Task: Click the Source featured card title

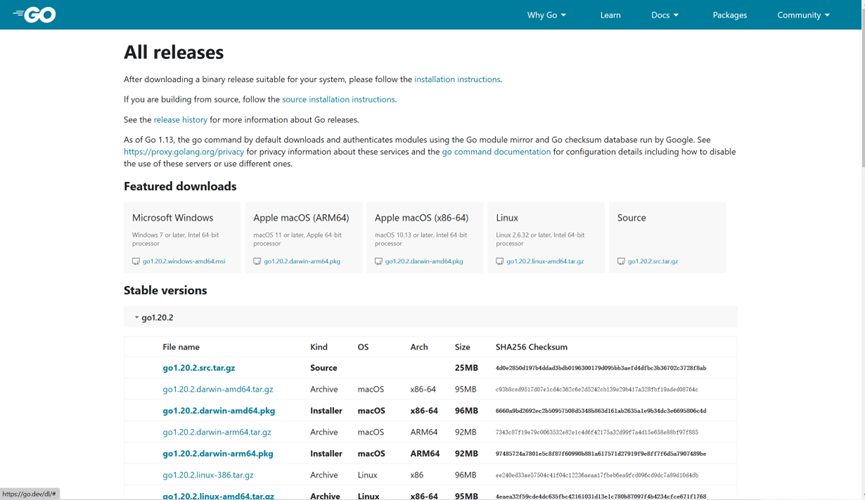Action: (x=632, y=218)
